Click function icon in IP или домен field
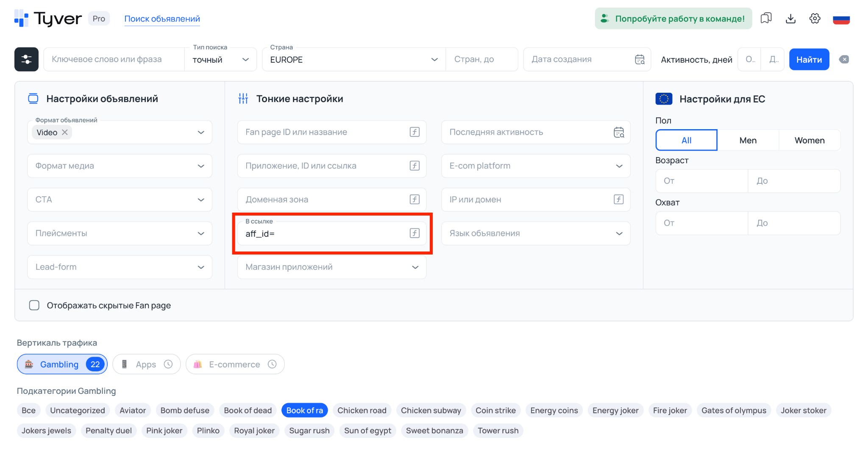The height and width of the screenshot is (451, 868). point(618,199)
